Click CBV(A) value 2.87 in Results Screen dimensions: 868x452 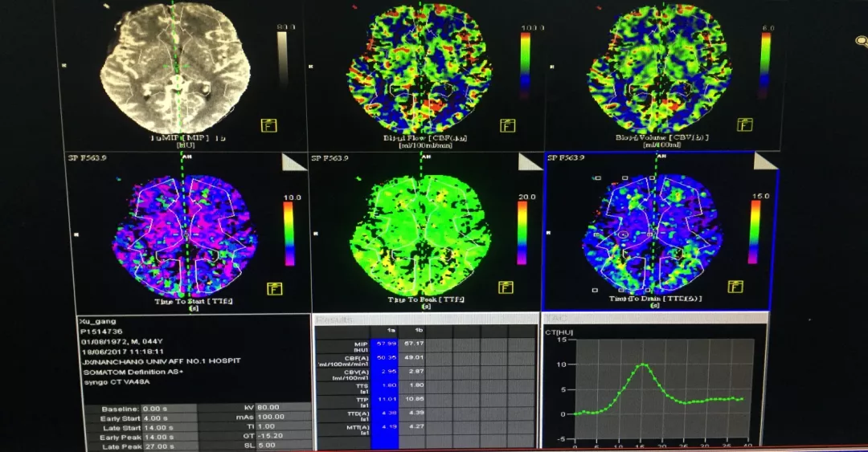416,371
